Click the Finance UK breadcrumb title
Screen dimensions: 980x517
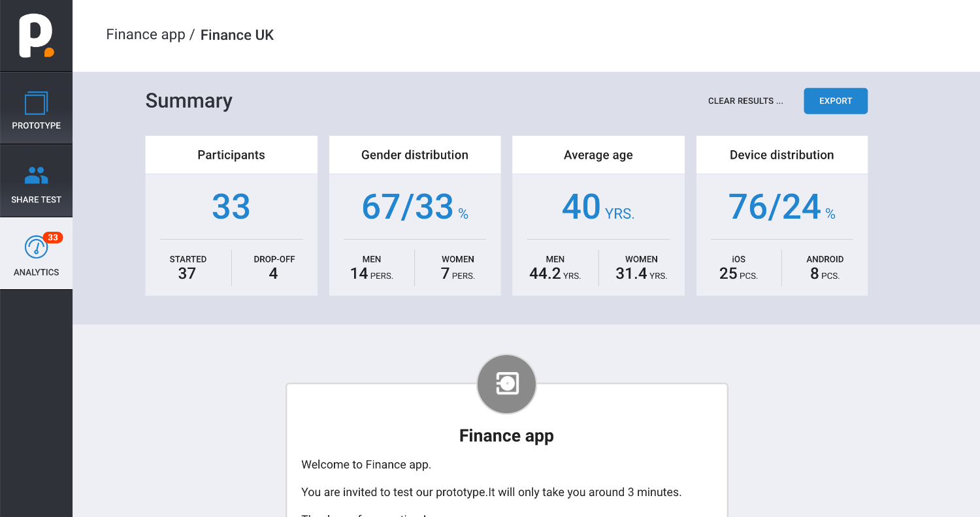[237, 35]
